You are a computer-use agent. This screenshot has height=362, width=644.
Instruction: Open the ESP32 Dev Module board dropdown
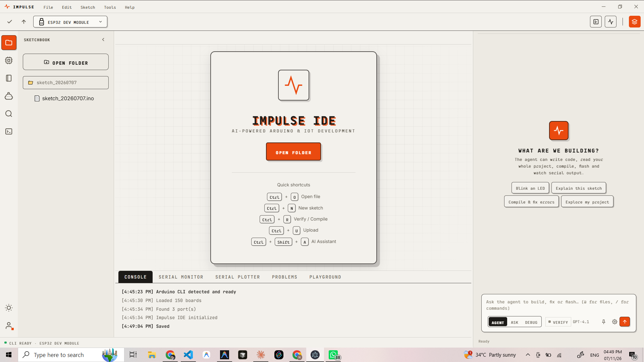point(70,22)
